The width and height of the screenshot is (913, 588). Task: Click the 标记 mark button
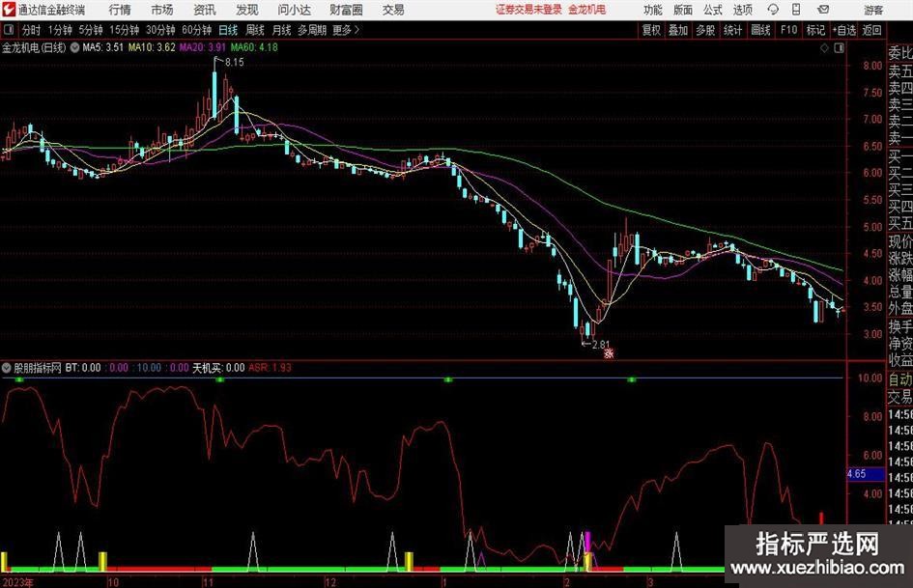click(x=815, y=30)
